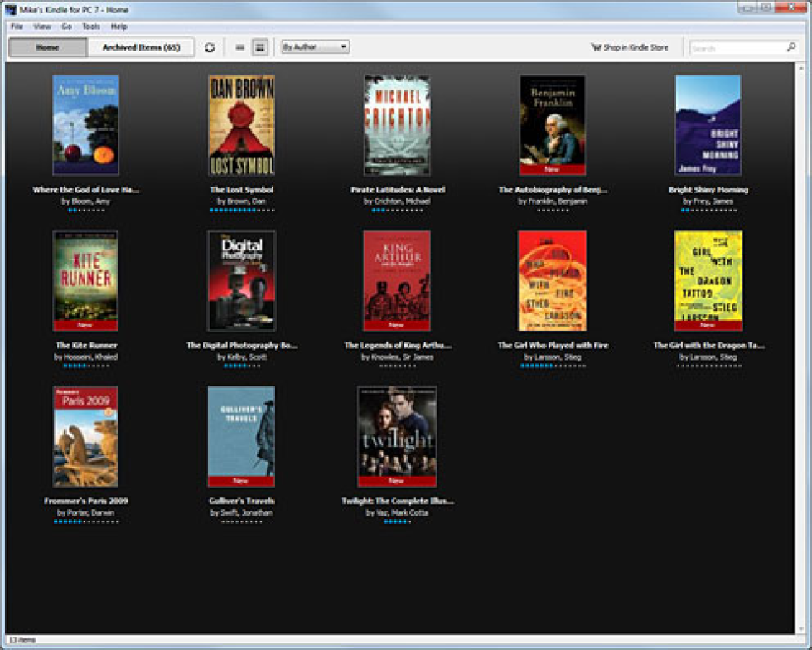Open Frommer's Paris 2009 cover

85,436
